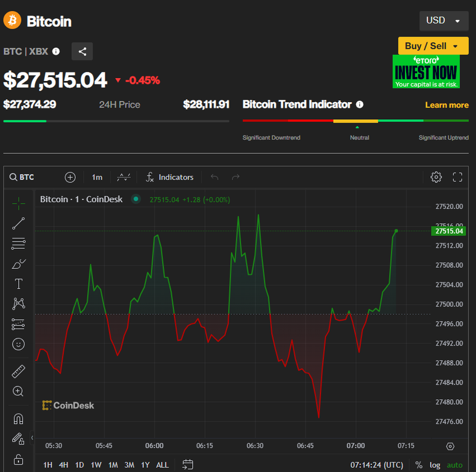This screenshot has height=472, width=476.
Task: Select the trend line drawing tool
Action: tap(18, 223)
